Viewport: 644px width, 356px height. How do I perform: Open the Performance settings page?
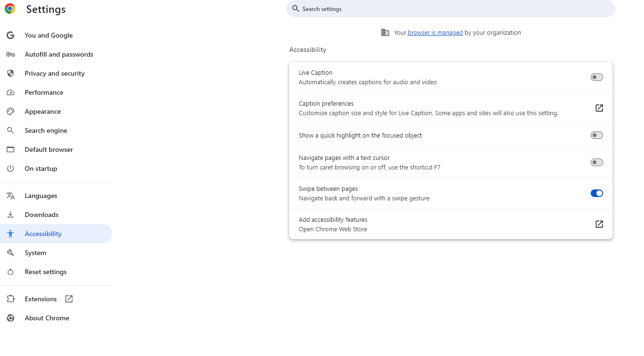(56, 92)
